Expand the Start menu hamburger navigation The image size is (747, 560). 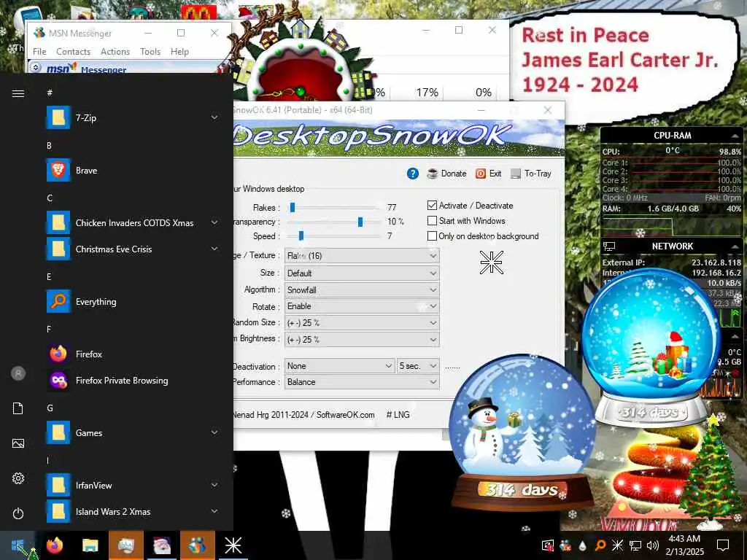point(18,93)
